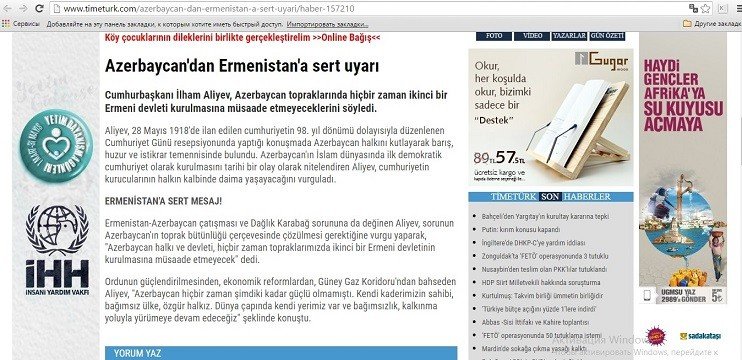Viewport: 742px width, 360px height.
Task: Open the FOTO menu tab
Action: (x=494, y=36)
